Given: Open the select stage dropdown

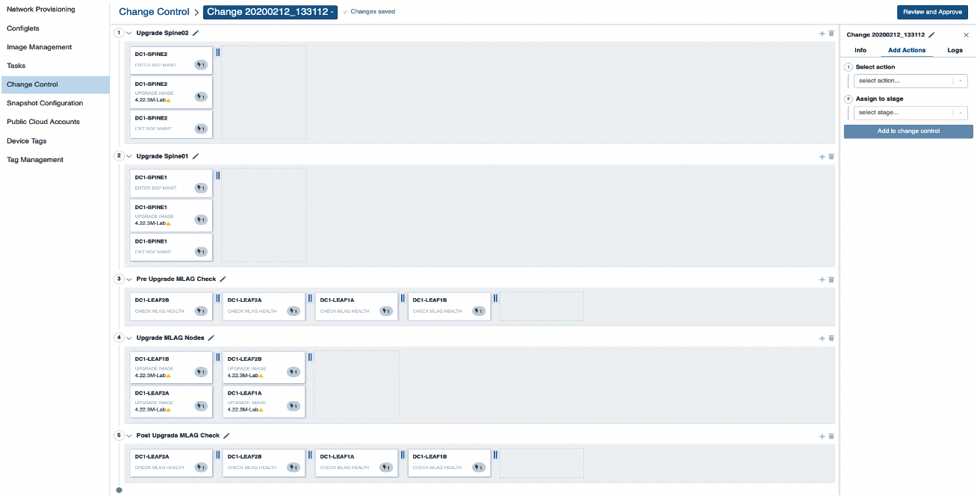Looking at the screenshot, I should tap(910, 112).
